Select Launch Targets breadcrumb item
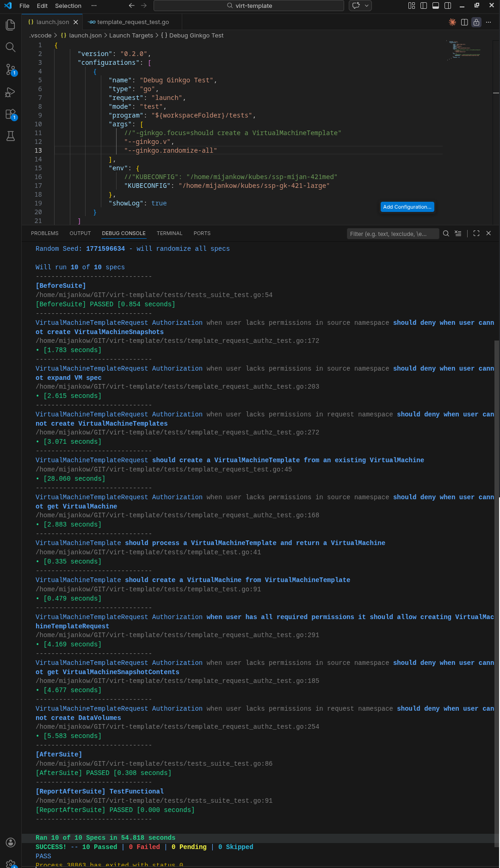This screenshot has width=500, height=868. coord(131,36)
